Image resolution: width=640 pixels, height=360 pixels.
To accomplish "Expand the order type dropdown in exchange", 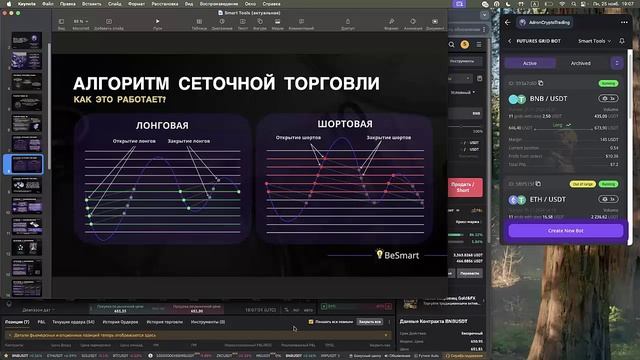I will (463, 93).
